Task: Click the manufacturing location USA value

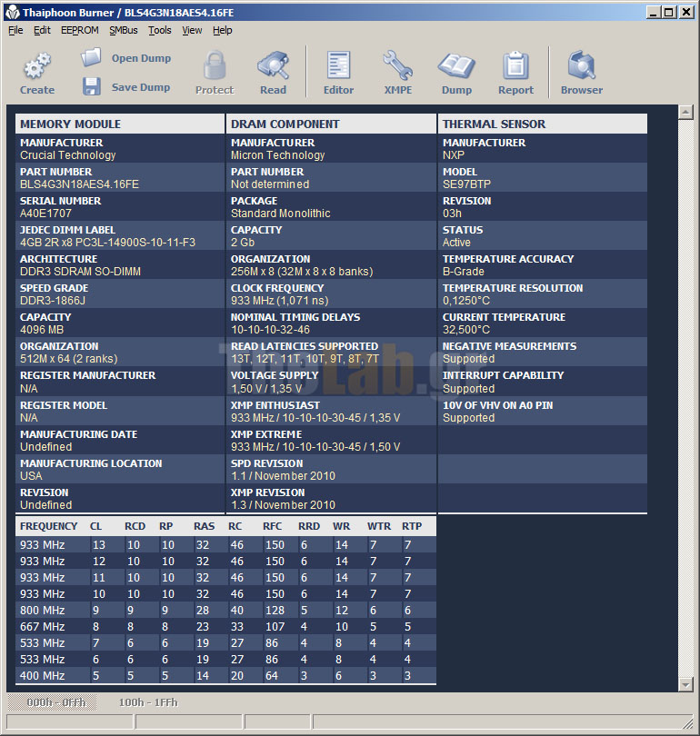Action: click(31, 476)
